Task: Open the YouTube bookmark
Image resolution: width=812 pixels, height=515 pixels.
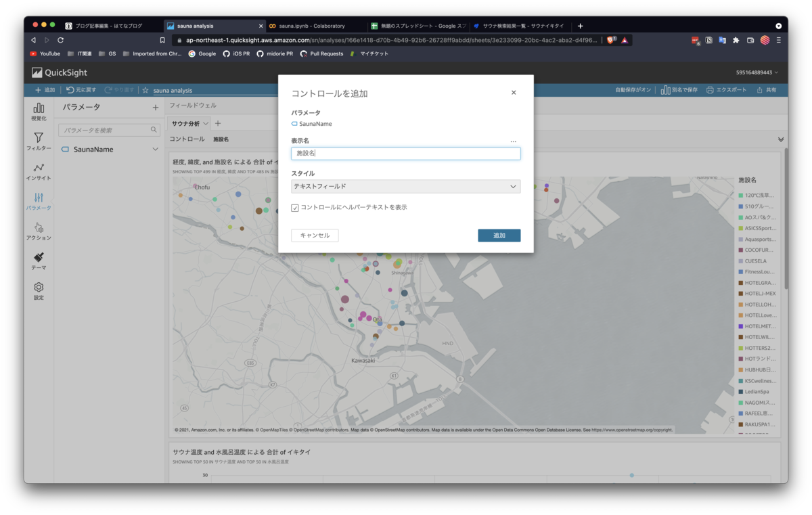Action: tap(45, 53)
